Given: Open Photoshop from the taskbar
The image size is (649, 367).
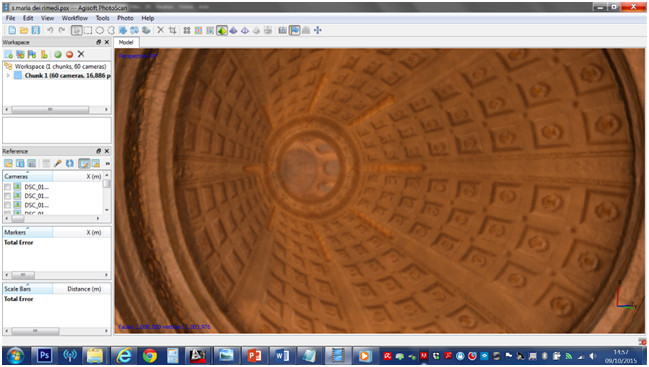Looking at the screenshot, I should click(x=44, y=355).
